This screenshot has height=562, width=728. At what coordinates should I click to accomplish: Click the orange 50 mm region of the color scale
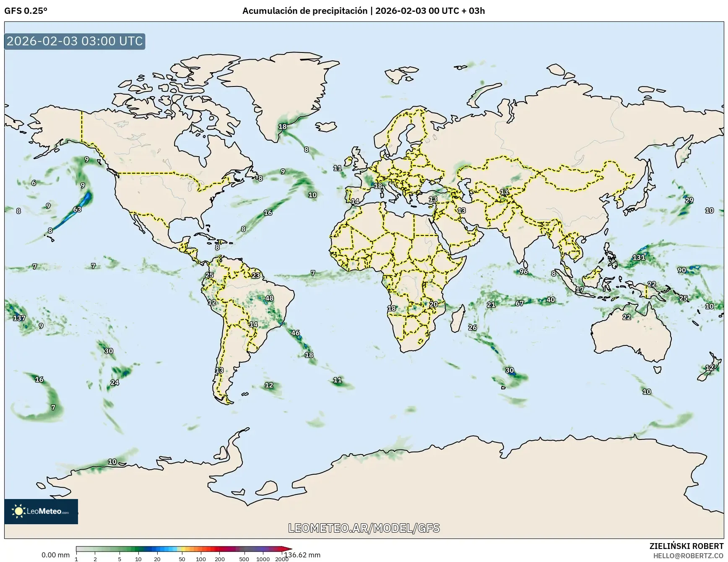tap(182, 549)
